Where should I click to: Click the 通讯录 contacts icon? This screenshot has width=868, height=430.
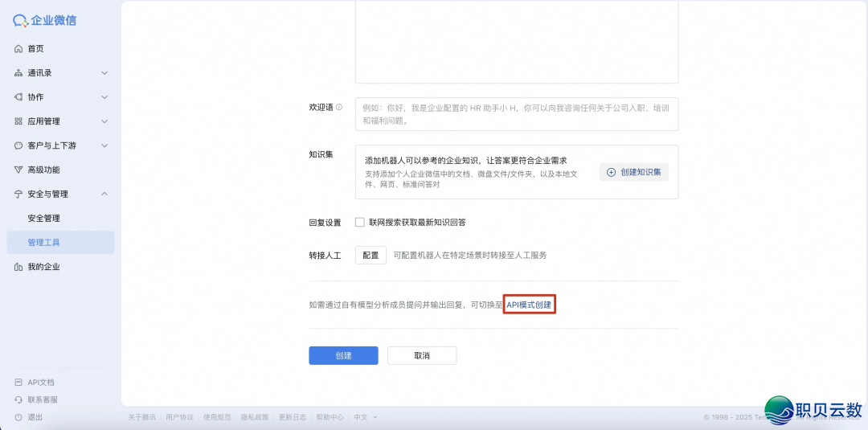click(x=18, y=73)
